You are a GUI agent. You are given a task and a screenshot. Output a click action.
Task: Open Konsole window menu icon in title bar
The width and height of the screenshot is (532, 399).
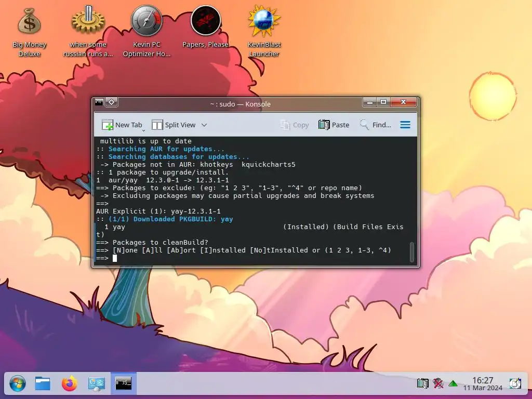click(99, 102)
